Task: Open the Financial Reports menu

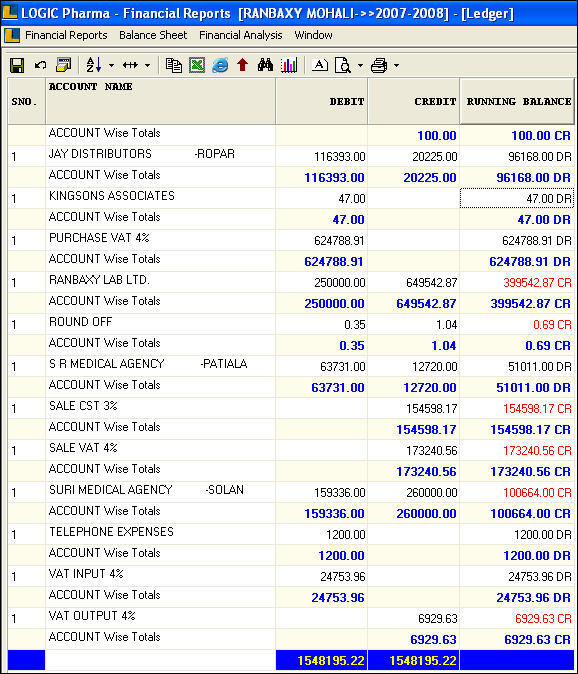Action: click(66, 35)
